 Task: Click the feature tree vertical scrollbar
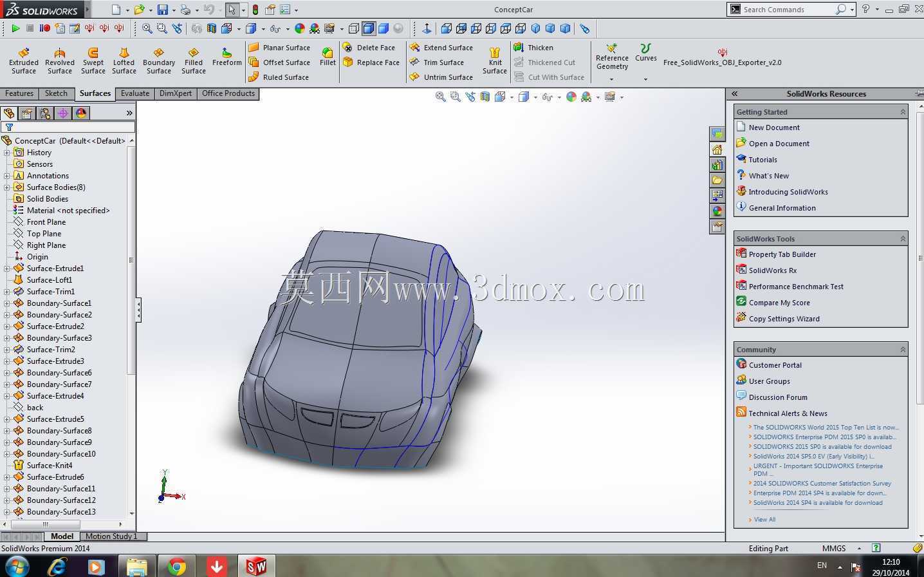pos(132,261)
